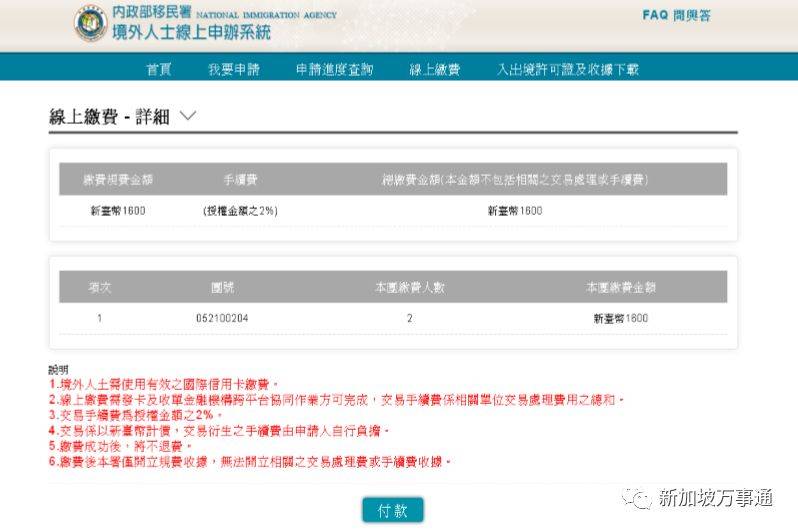Click the National Immigration Agency logo emblem

pyautogui.click(x=91, y=24)
